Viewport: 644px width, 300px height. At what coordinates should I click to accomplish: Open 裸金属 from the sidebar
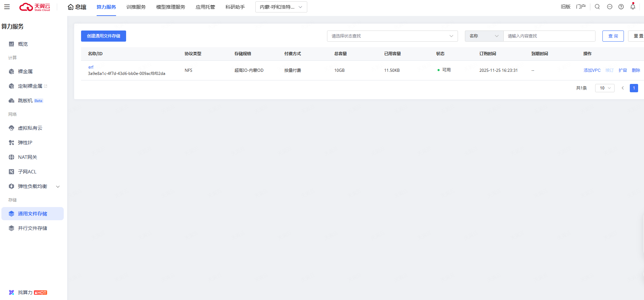25,71
